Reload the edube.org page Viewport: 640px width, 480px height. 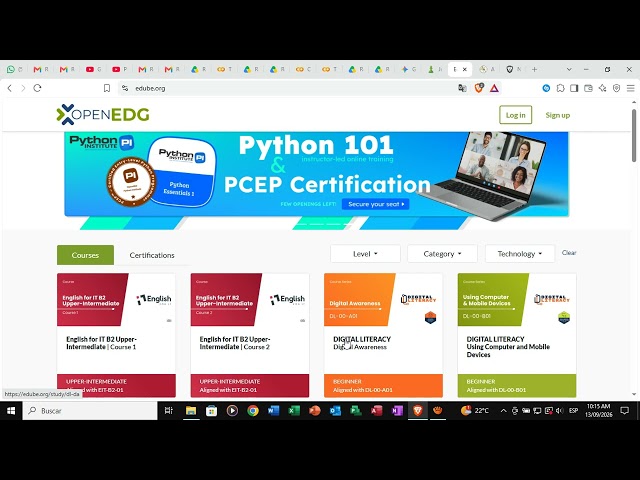[x=37, y=88]
